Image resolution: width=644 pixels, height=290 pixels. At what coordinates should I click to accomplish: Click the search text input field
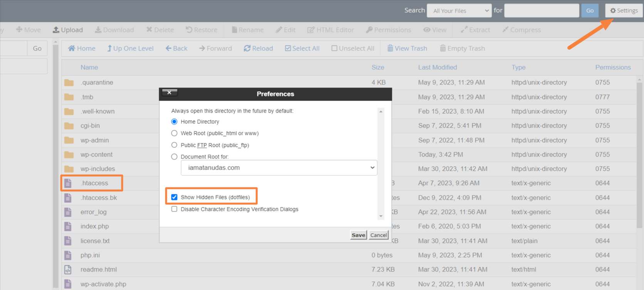pyautogui.click(x=541, y=10)
